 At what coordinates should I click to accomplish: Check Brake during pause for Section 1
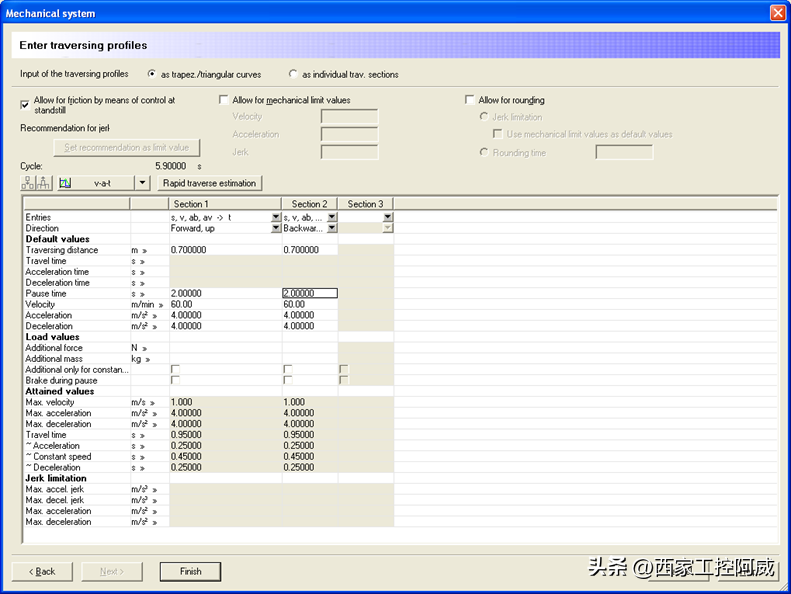point(176,380)
